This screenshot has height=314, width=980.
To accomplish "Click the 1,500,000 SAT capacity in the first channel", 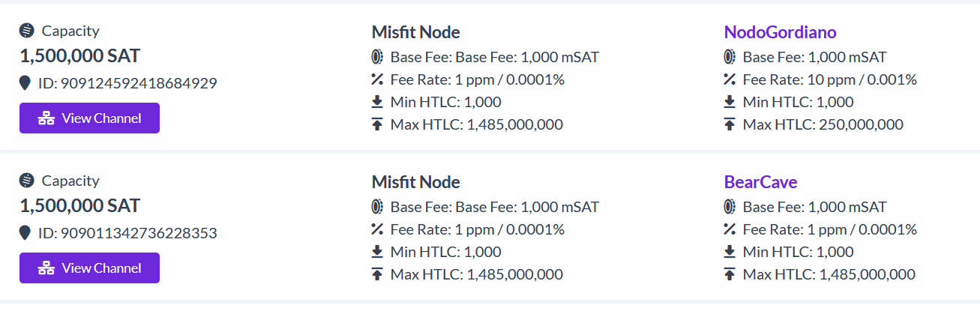I will (80, 56).
